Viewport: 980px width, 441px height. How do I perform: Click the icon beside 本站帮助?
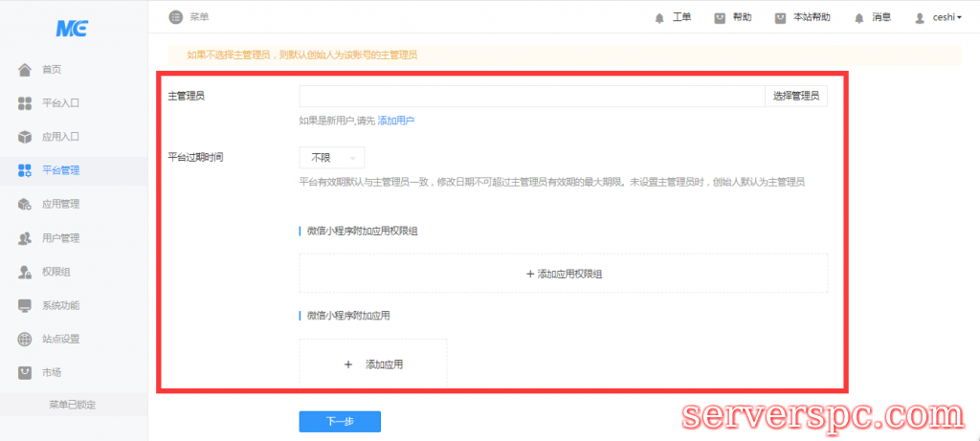(x=780, y=18)
